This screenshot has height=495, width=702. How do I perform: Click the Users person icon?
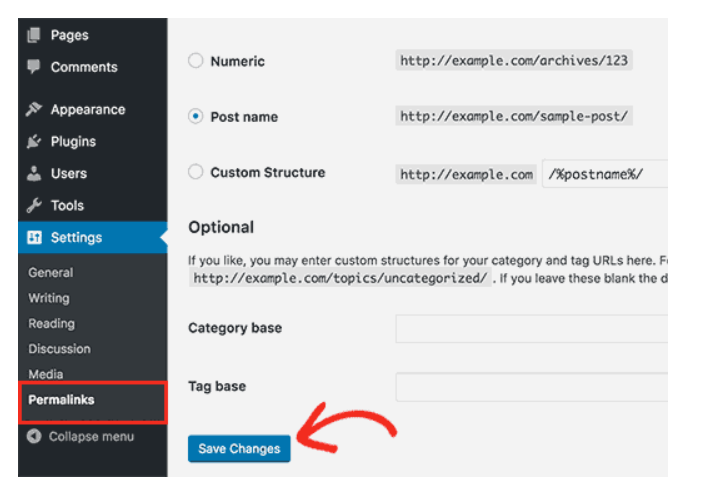(x=34, y=173)
